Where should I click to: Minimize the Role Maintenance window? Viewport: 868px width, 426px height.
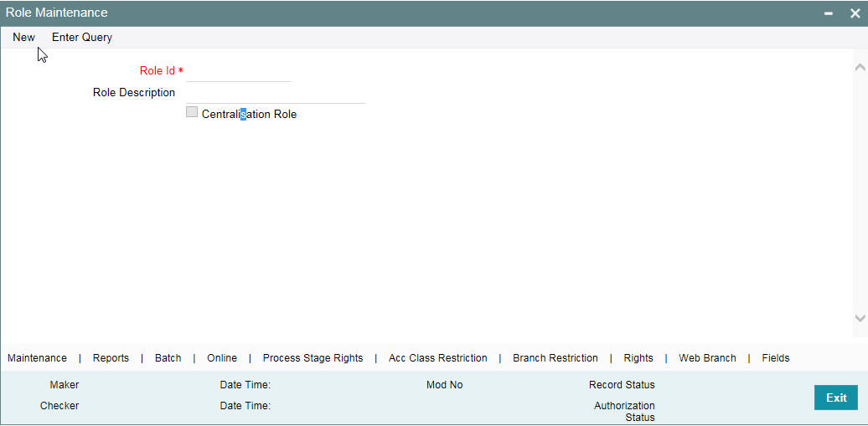click(x=829, y=14)
